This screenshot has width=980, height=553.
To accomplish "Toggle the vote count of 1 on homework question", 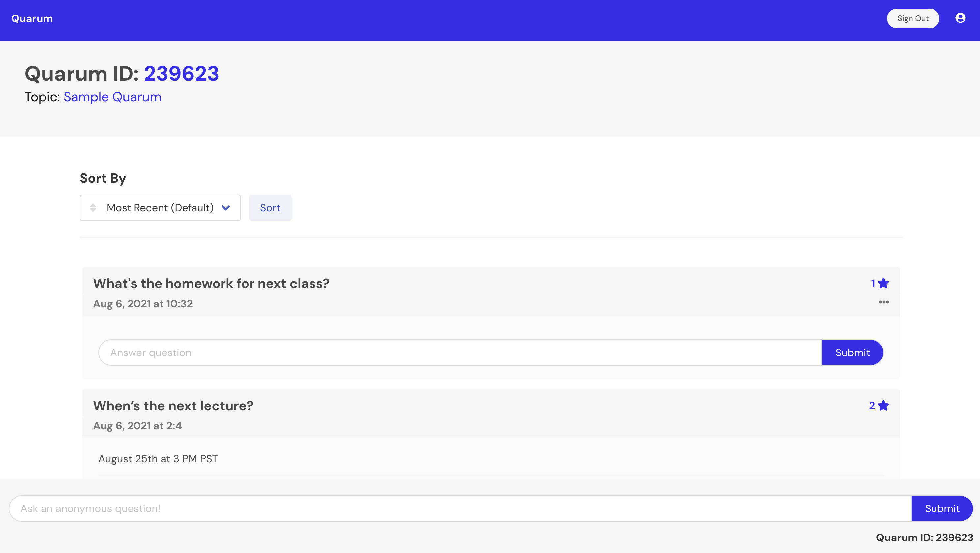I will click(x=873, y=284).
